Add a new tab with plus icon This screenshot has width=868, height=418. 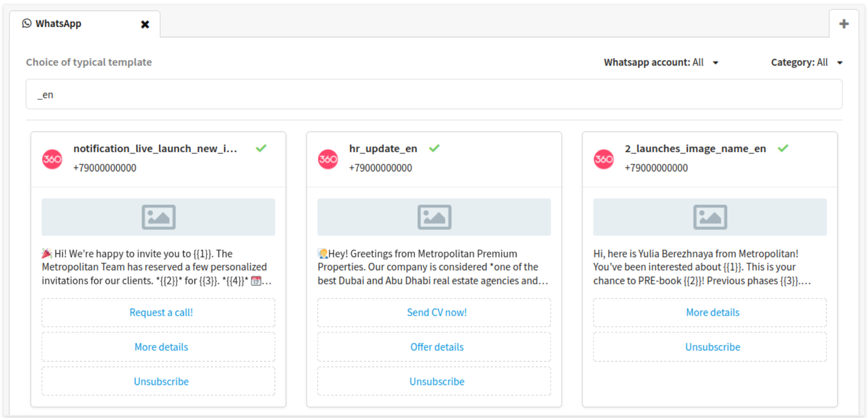click(844, 24)
